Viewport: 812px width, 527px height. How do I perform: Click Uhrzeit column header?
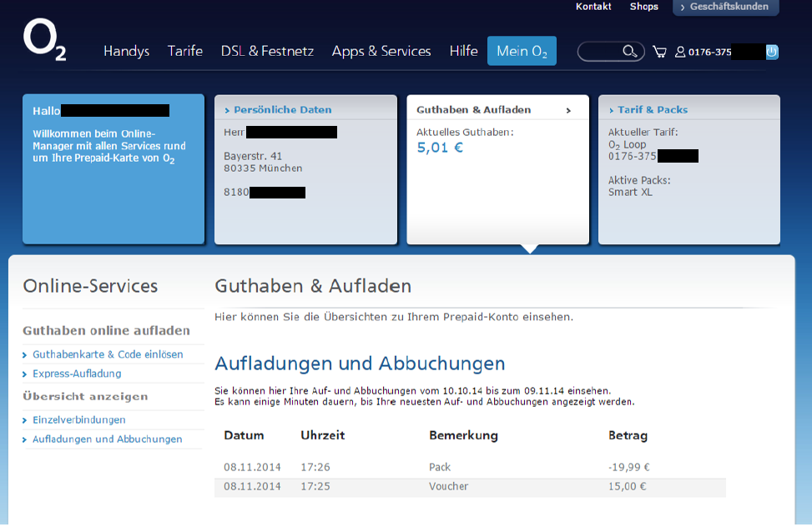(323, 435)
